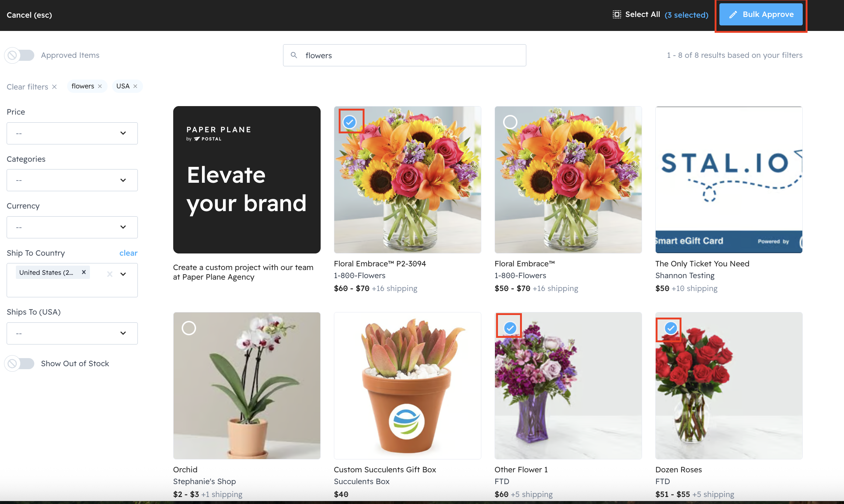Click the Orchid product title

(x=185, y=470)
